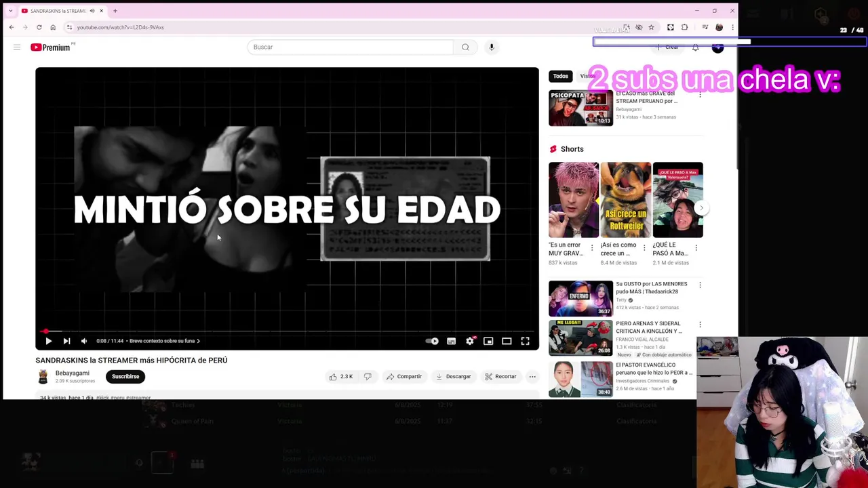Open options for 'Su GUSTO por LAS MENORES' video

click(700, 285)
